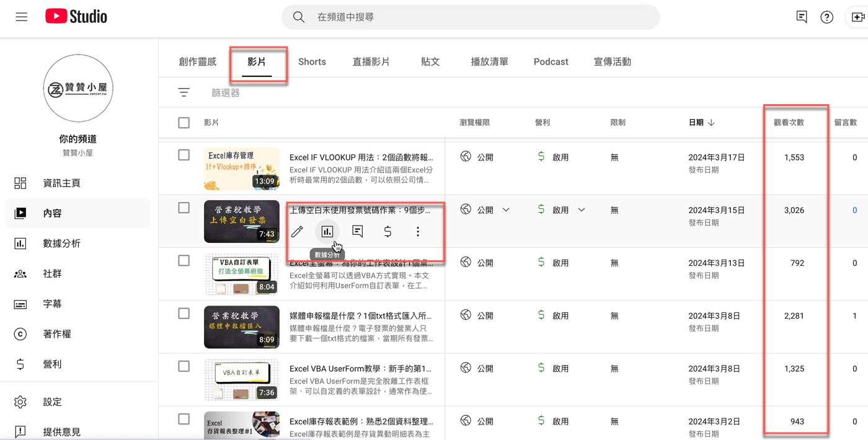This screenshot has width=868, height=440.
Task: Open the Excel IF VLOOKUP 用法 video title
Action: [x=361, y=157]
